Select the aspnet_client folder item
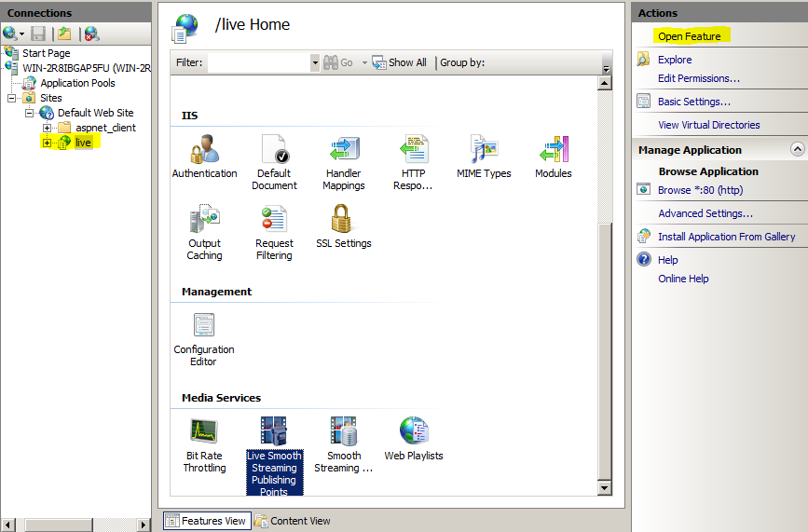 [105, 128]
